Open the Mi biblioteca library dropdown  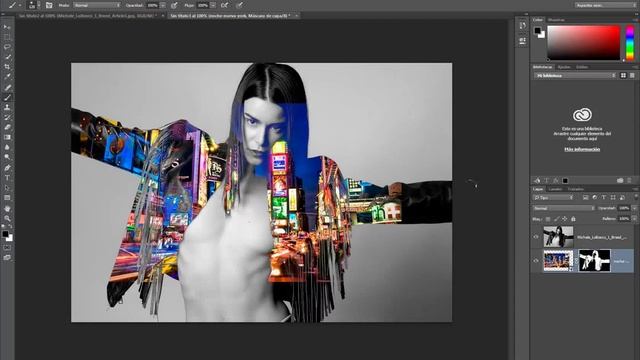575,76
